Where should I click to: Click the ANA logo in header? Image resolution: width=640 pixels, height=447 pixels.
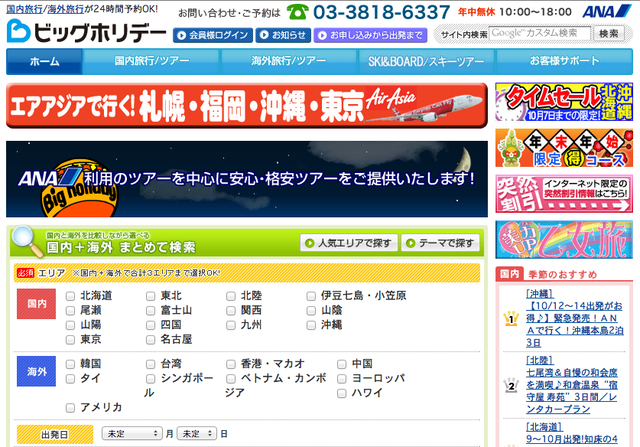tap(607, 11)
